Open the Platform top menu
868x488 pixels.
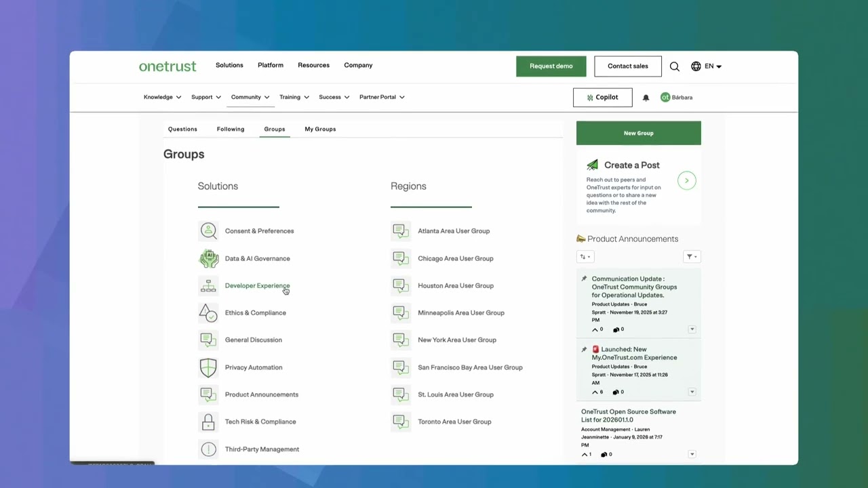(x=271, y=65)
